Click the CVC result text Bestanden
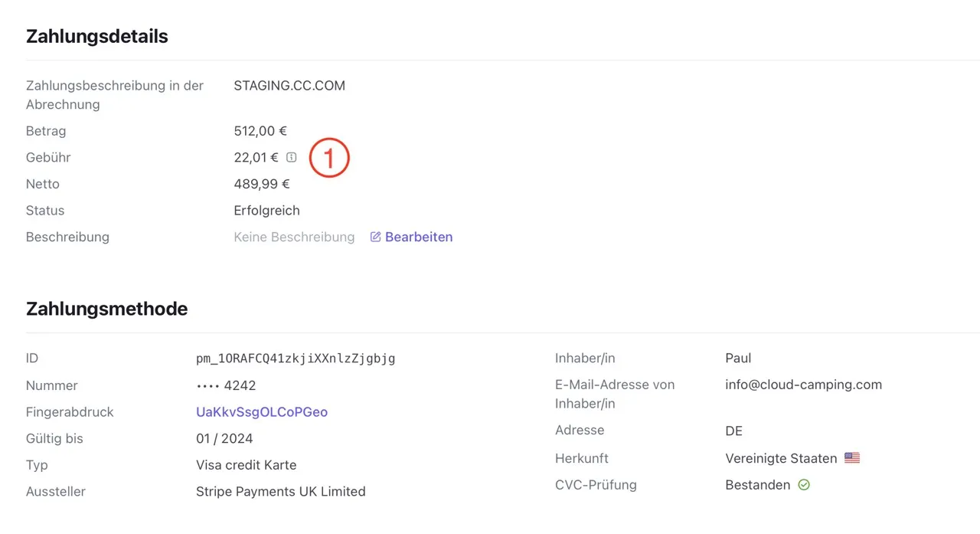 pos(758,485)
